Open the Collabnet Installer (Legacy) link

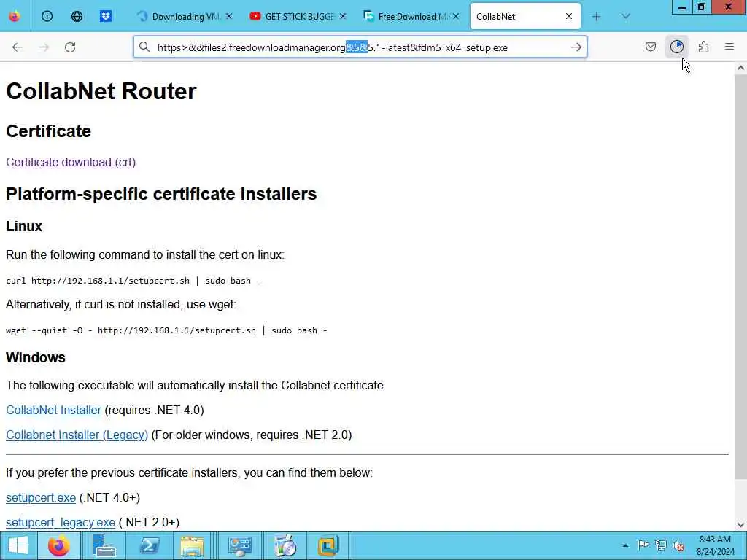click(x=77, y=435)
